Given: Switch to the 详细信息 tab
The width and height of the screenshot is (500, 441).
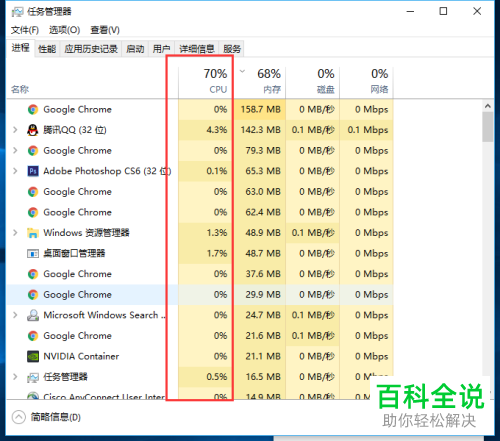Looking at the screenshot, I should 197,49.
